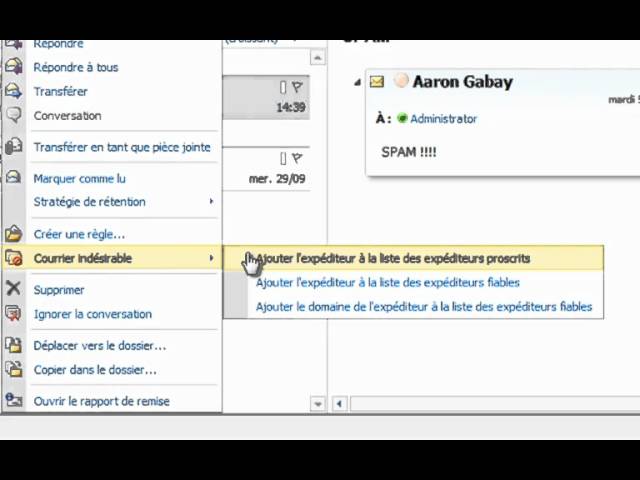The width and height of the screenshot is (640, 480).
Task: Click the Supprimer X icon
Action: click(x=13, y=289)
